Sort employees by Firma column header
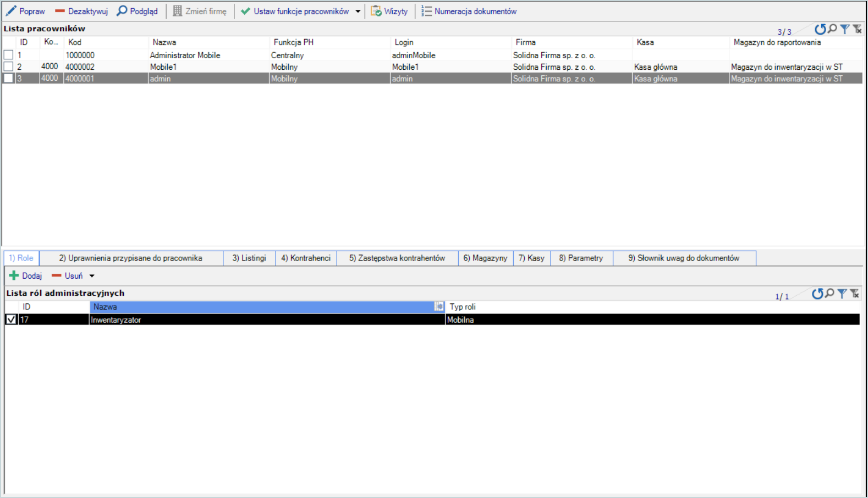Screen dimensions: 868x498 (x=572, y=42)
